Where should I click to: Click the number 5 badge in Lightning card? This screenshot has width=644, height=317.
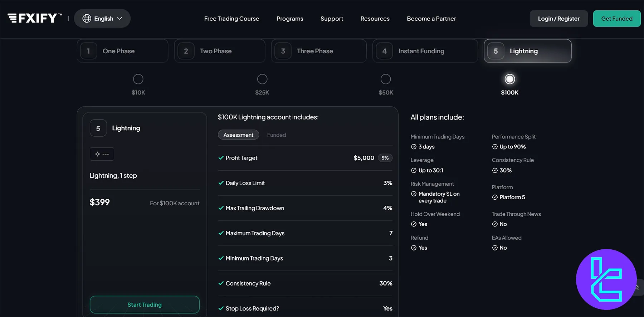coord(98,128)
